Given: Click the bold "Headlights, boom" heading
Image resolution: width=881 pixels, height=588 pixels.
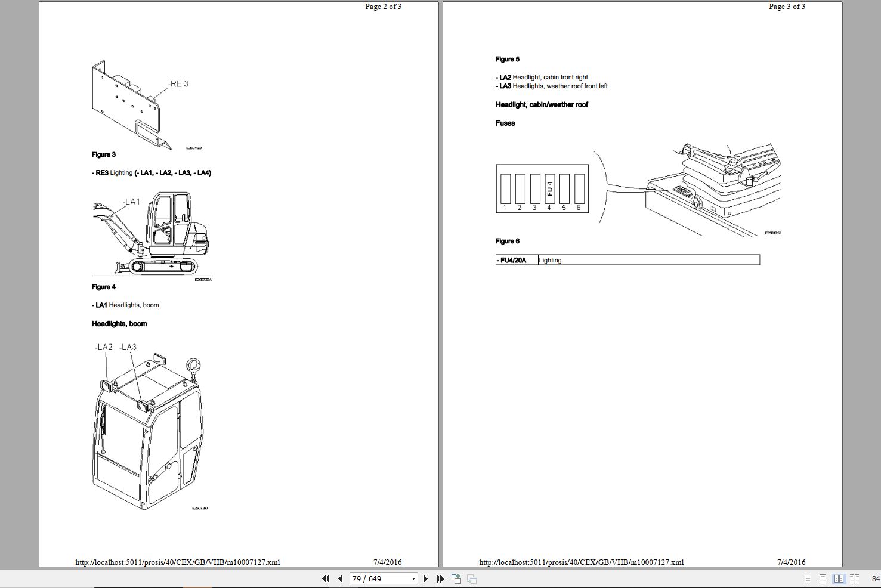Looking at the screenshot, I should point(119,324).
